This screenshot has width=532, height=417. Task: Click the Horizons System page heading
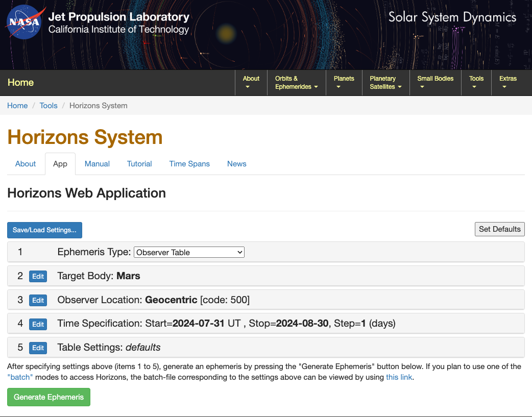85,137
